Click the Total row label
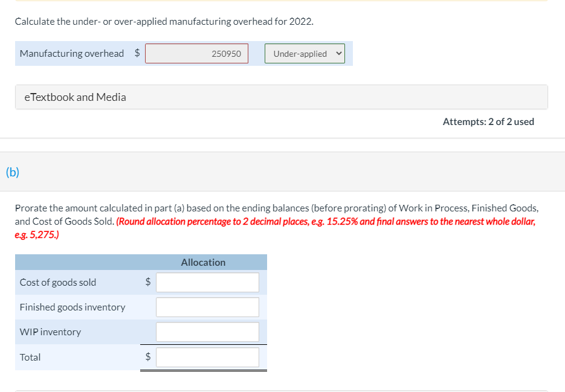Screen dimensions: 565x392 pos(30,357)
